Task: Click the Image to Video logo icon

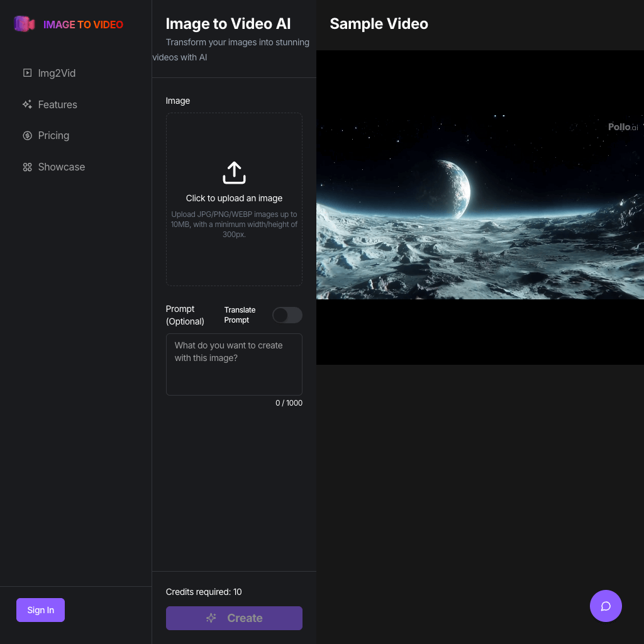Action: pyautogui.click(x=24, y=24)
